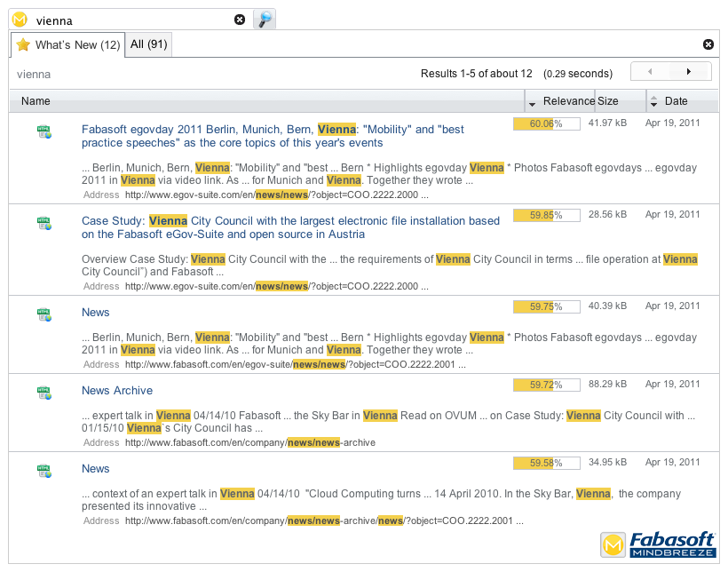Sort results by Date column

point(683,101)
